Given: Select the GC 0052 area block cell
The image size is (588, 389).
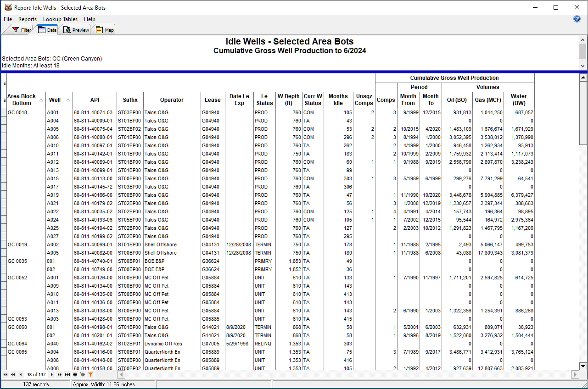Looking at the screenshot, I should [26, 278].
